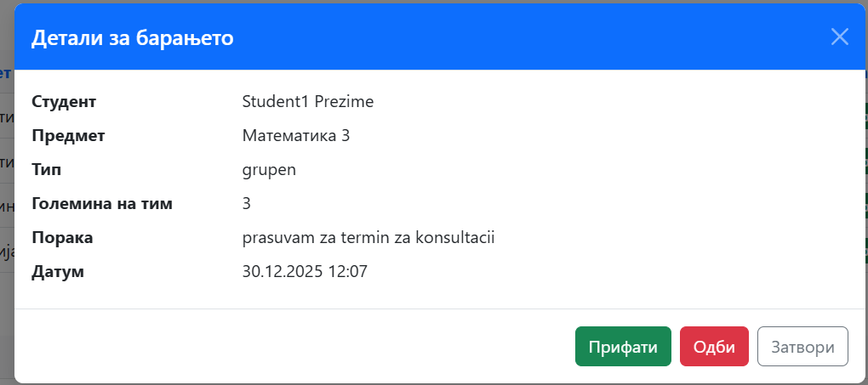Close the dialog with the X icon
The height and width of the screenshot is (385, 868).
[840, 37]
